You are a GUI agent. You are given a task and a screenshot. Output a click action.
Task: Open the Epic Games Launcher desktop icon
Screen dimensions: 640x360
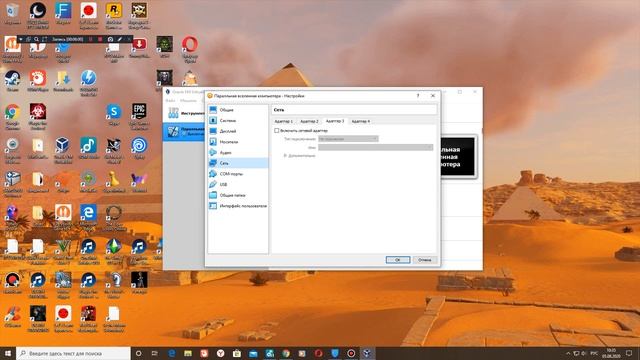tap(139, 116)
